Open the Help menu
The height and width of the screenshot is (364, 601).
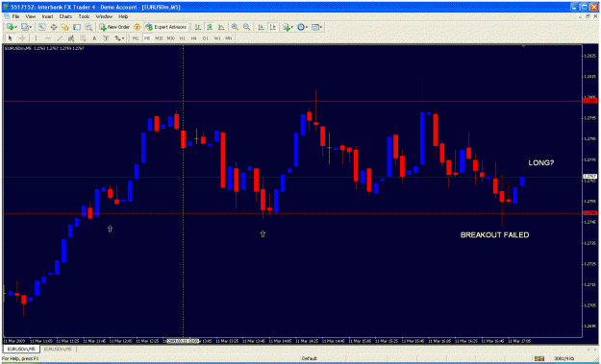point(123,16)
